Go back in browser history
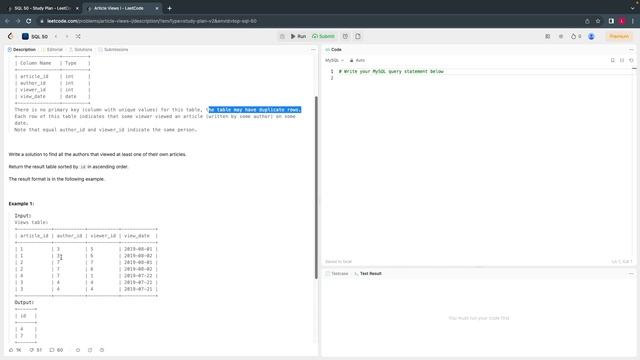Image resolution: width=640 pixels, height=360 pixels. point(7,21)
